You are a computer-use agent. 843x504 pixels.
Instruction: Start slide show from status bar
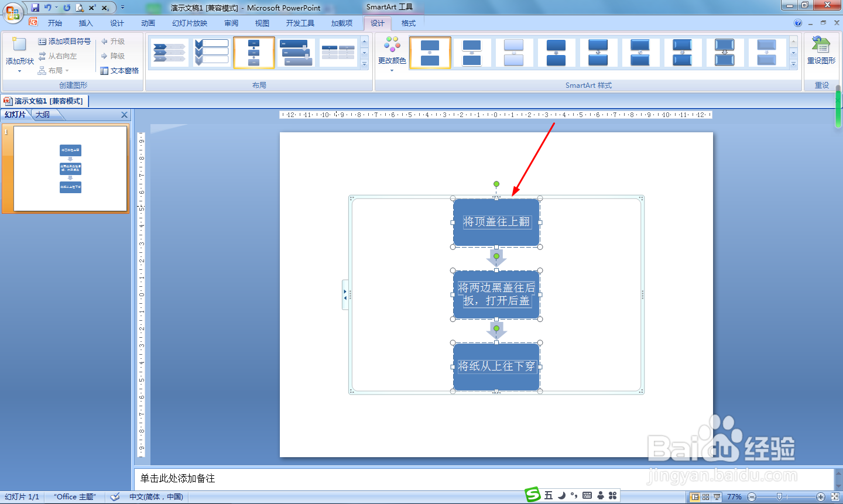717,497
